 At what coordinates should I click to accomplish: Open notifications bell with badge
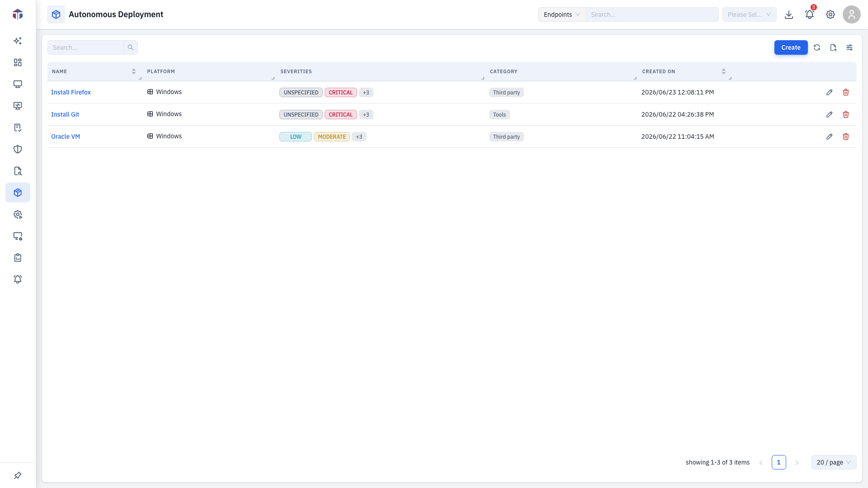pyautogui.click(x=810, y=14)
